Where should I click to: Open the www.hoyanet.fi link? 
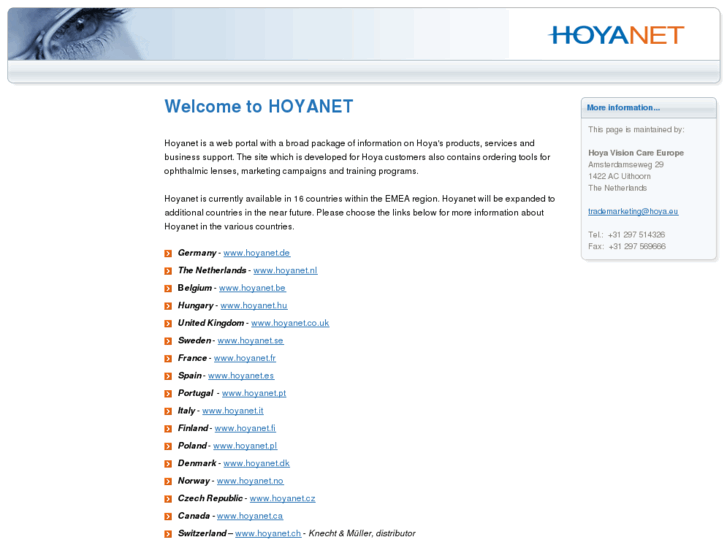pos(245,428)
